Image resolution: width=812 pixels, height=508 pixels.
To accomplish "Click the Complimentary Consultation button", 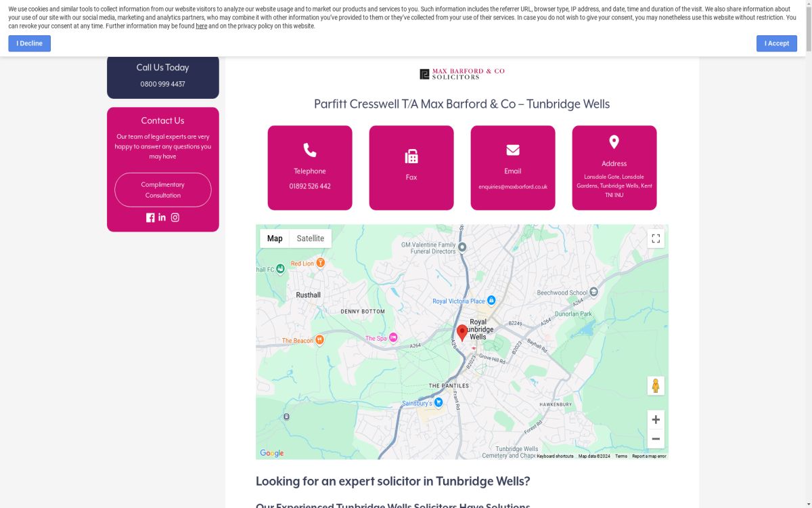I will tap(162, 189).
